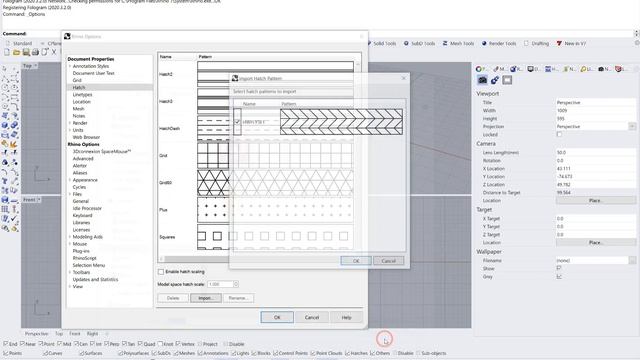Click Cancel in Rhino Options dialog
Screen dimensions: 640x360
[311, 317]
